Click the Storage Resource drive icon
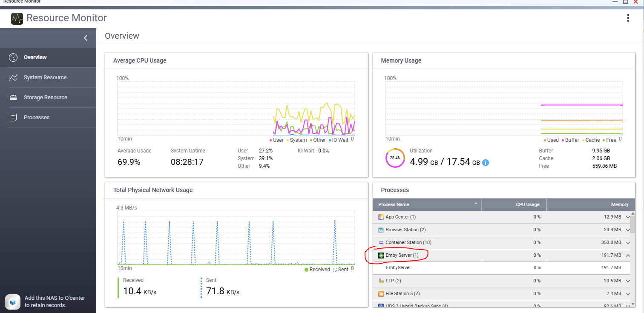The height and width of the screenshot is (313, 644). coord(13,98)
